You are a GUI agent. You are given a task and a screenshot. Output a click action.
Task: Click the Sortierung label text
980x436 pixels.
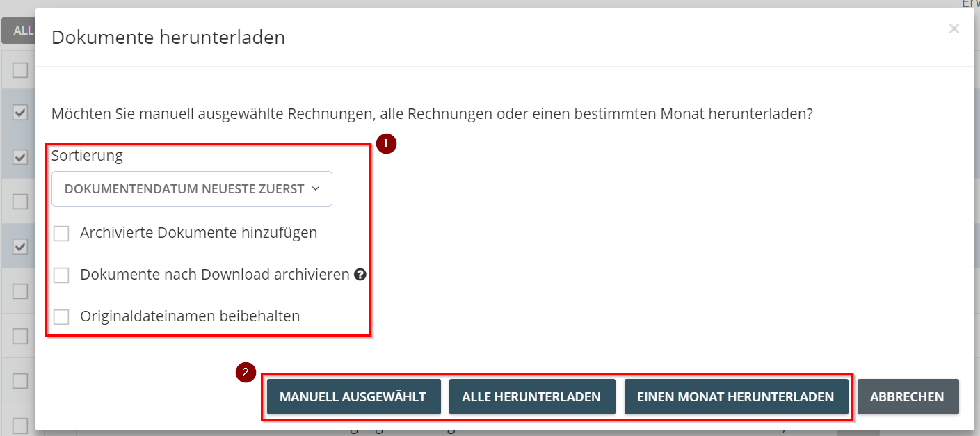[x=87, y=156]
